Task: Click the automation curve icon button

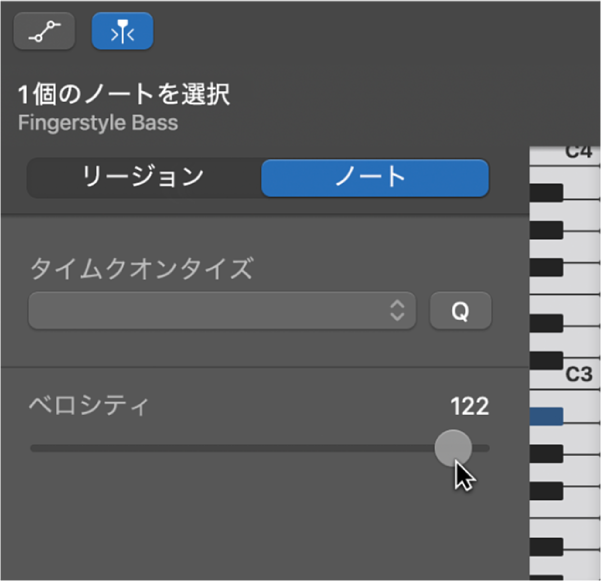Action: tap(44, 31)
